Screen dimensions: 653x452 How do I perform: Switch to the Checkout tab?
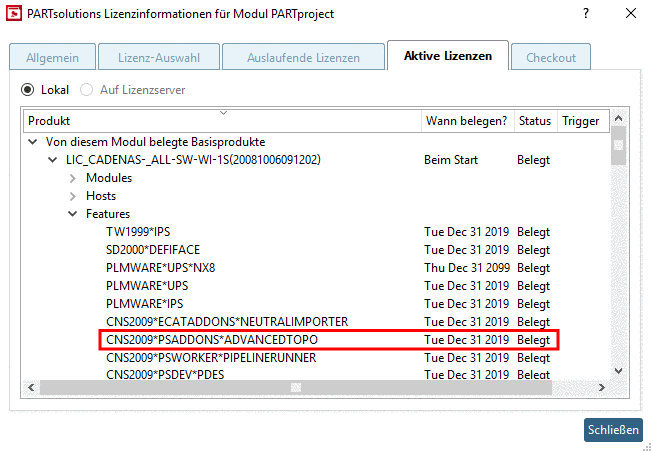point(550,57)
